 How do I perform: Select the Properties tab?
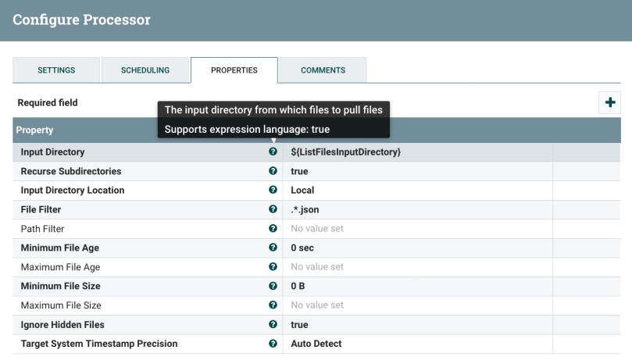234,70
